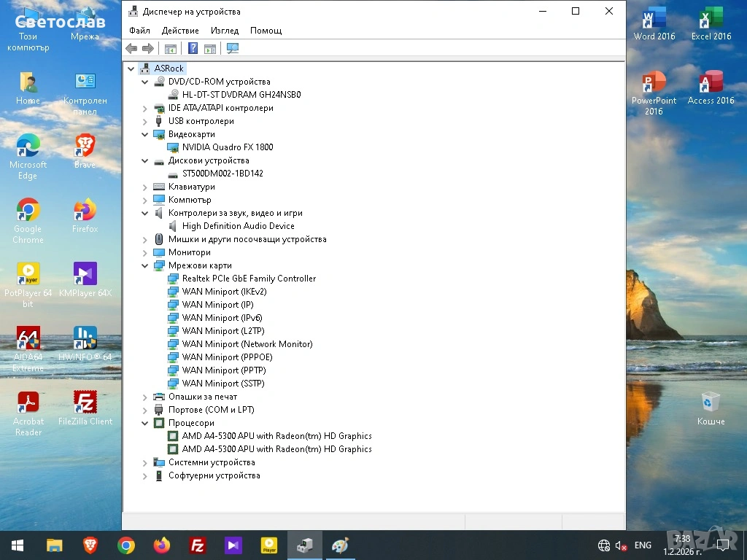
Task: Click the muted speaker icon in system tray
Action: coord(622,545)
